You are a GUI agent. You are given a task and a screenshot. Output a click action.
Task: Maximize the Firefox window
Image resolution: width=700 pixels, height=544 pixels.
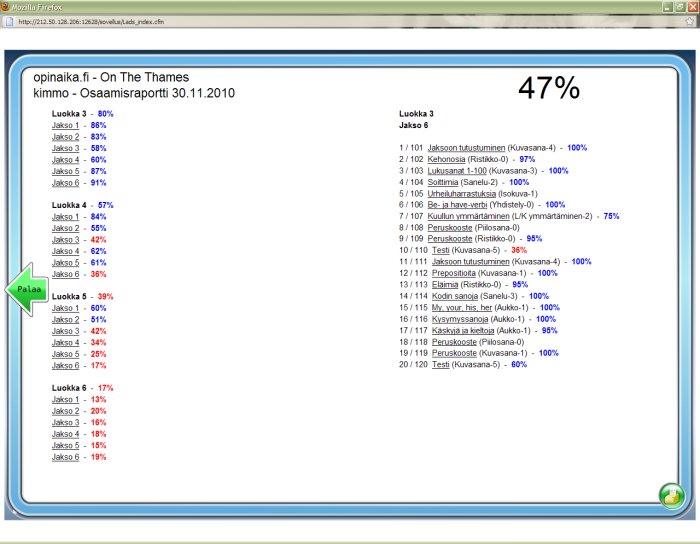[x=680, y=7]
